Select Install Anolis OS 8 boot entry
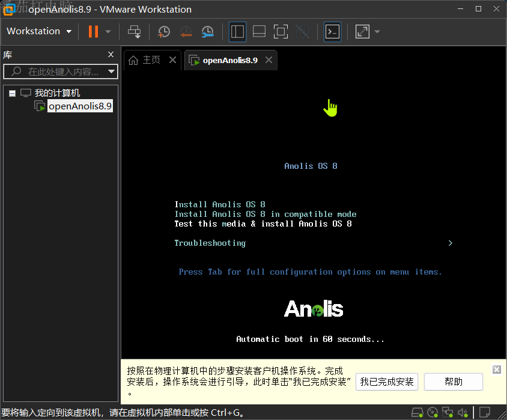Viewport: 507px width, 420px height. pyautogui.click(x=220, y=204)
